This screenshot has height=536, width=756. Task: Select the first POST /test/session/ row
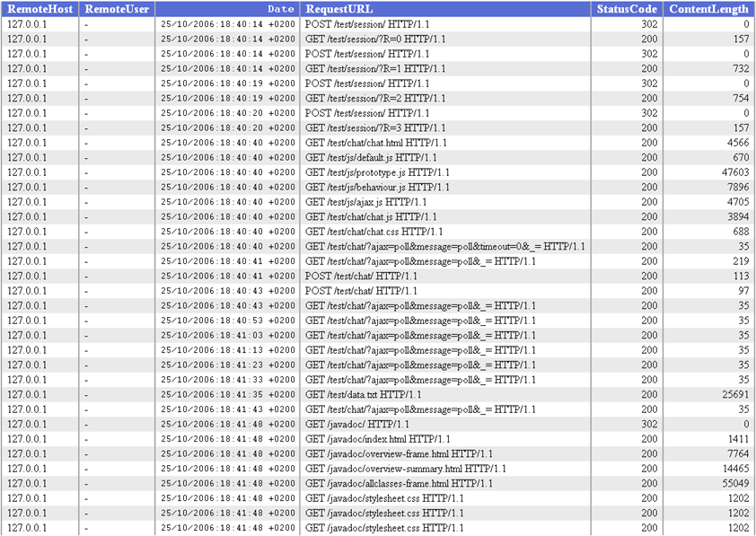[372, 24]
